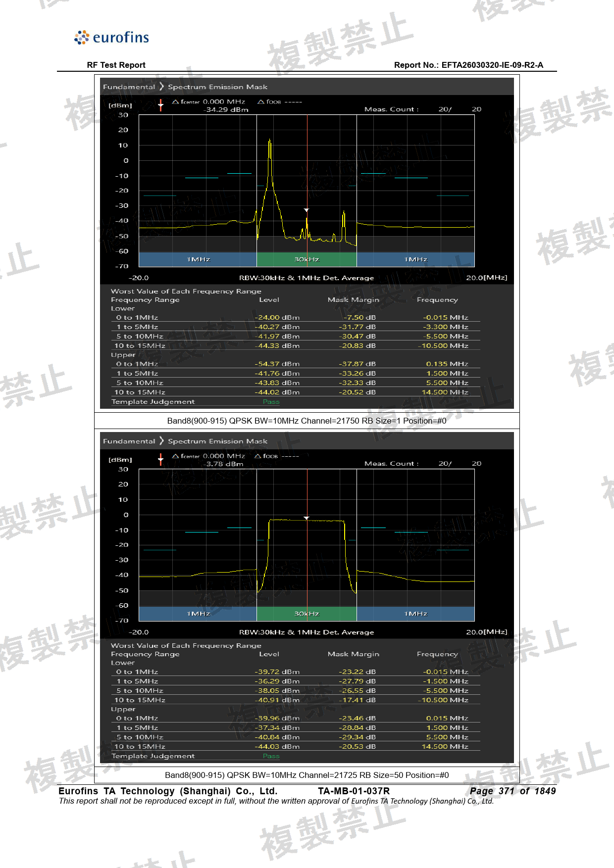
Task: Click the Channel=21750 caption under top chart
Action: coord(307,421)
